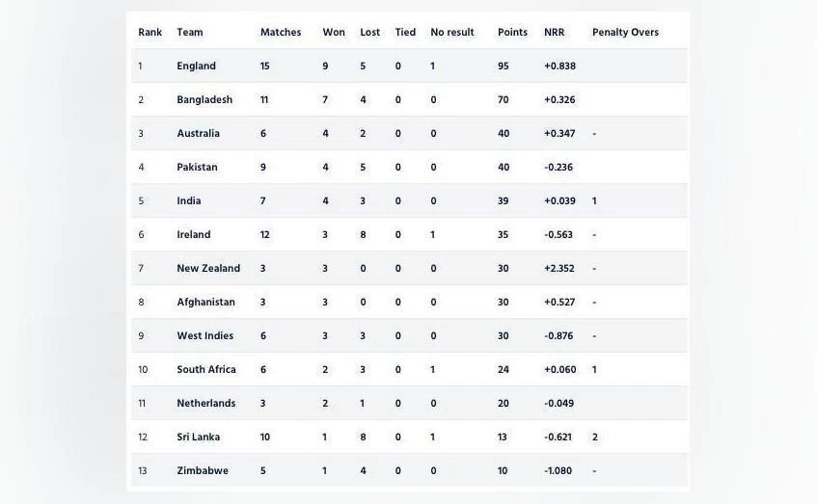
Task: Click the Penalty Overs column header
Action: coord(625,32)
